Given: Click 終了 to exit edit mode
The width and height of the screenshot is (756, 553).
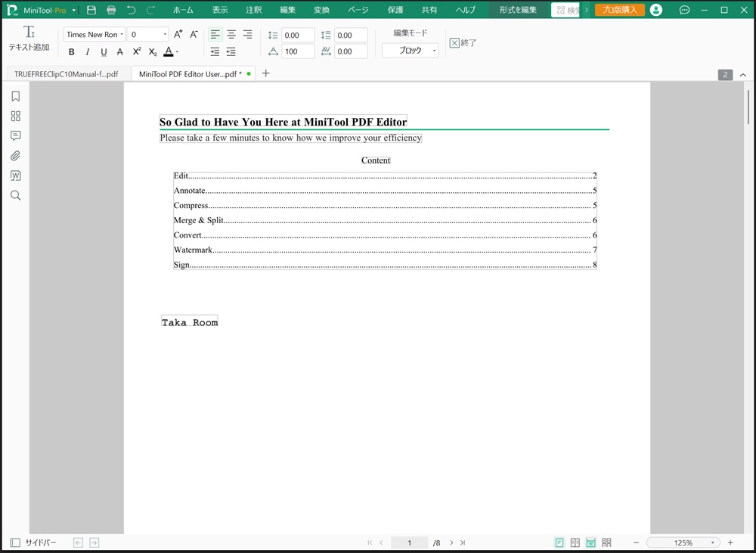Looking at the screenshot, I should 463,42.
